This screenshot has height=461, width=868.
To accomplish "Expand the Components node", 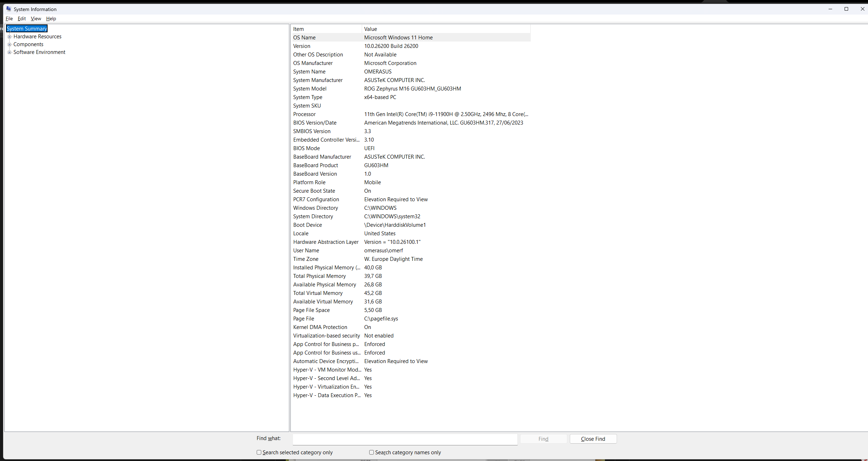I will point(10,44).
